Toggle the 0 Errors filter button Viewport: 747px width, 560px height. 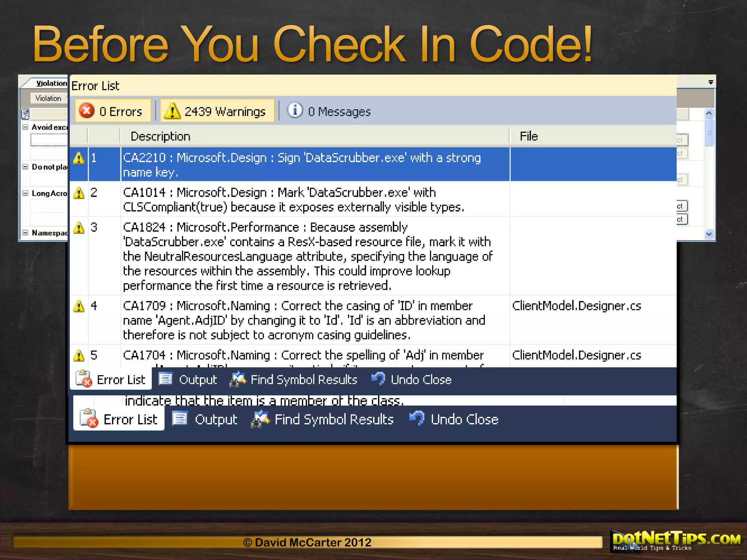tap(113, 111)
